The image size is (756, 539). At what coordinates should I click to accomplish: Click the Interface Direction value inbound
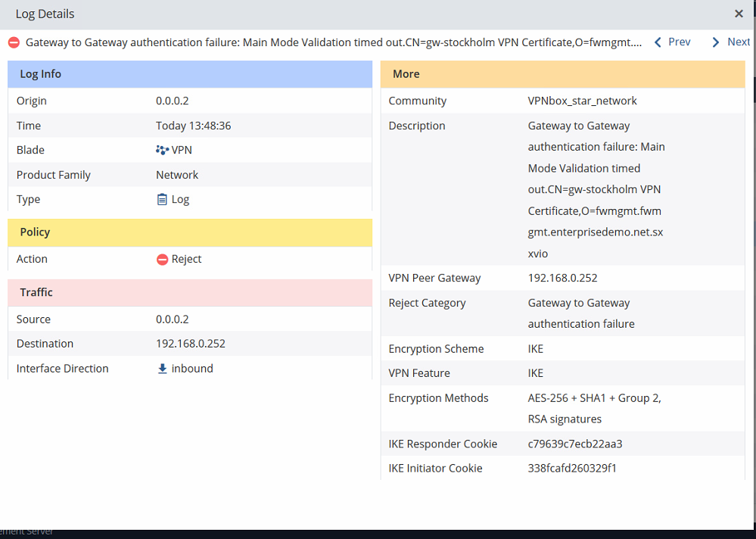[192, 369]
